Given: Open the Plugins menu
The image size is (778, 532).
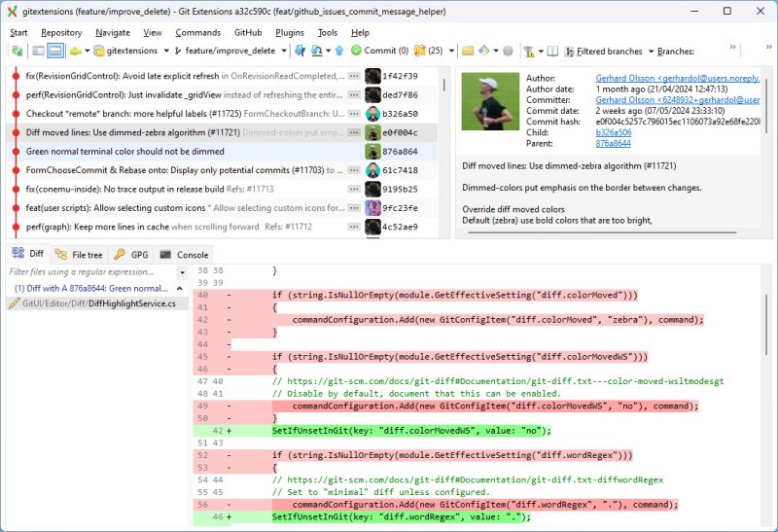Looking at the screenshot, I should 290,33.
